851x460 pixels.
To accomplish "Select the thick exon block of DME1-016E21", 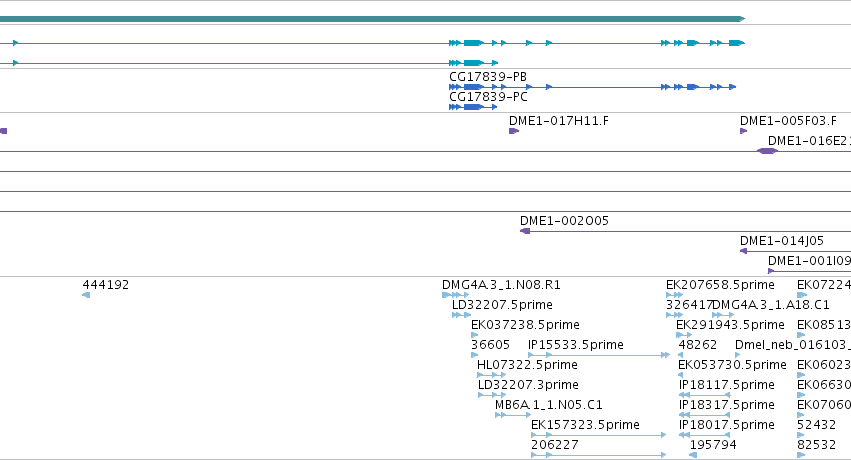I will pyautogui.click(x=767, y=151).
